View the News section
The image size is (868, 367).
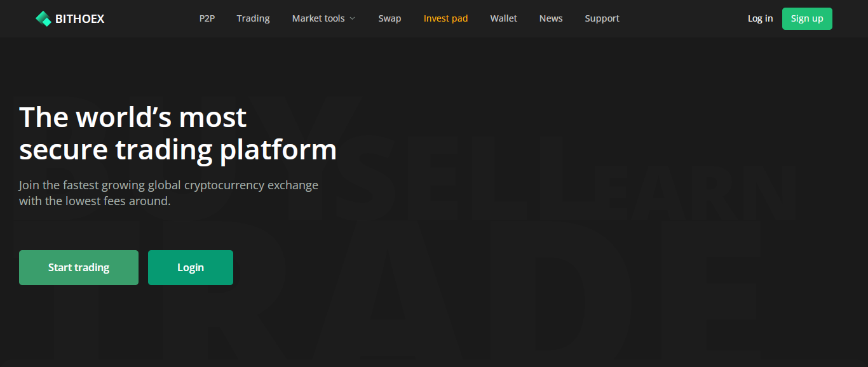click(551, 18)
